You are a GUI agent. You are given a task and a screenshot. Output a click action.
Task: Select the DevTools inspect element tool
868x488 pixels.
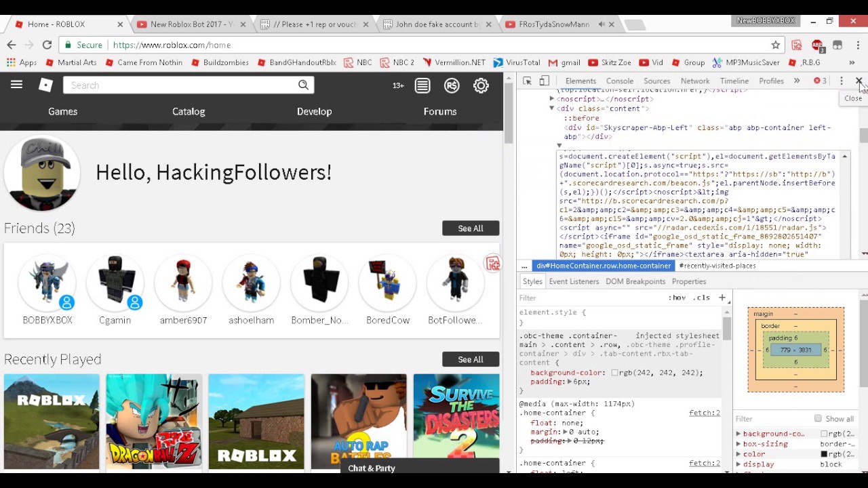(x=527, y=81)
